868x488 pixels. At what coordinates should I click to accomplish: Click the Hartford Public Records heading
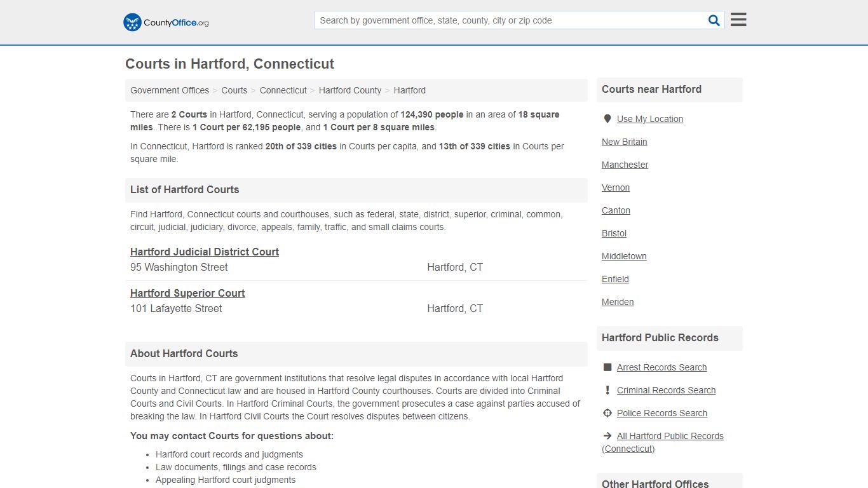pos(660,337)
